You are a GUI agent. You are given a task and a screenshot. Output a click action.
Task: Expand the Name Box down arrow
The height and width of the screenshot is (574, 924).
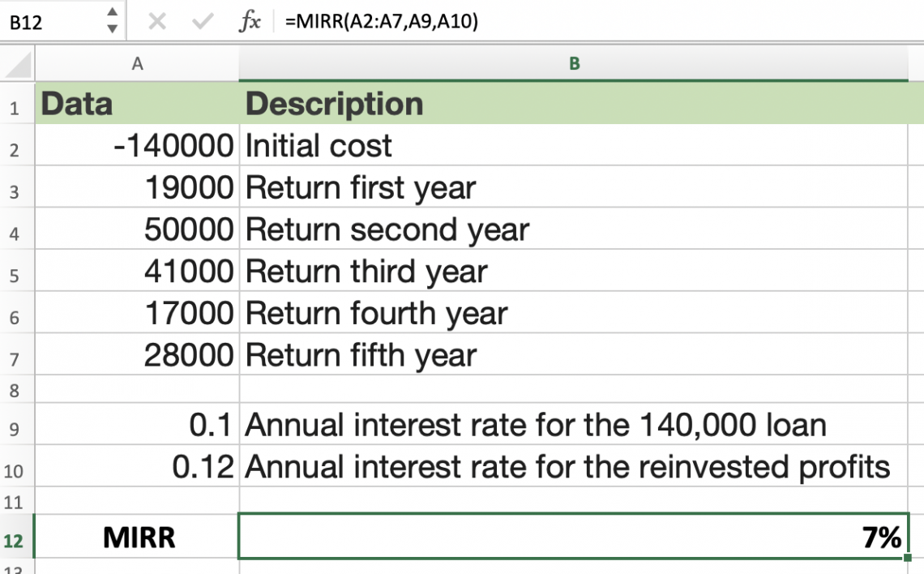pyautogui.click(x=112, y=28)
